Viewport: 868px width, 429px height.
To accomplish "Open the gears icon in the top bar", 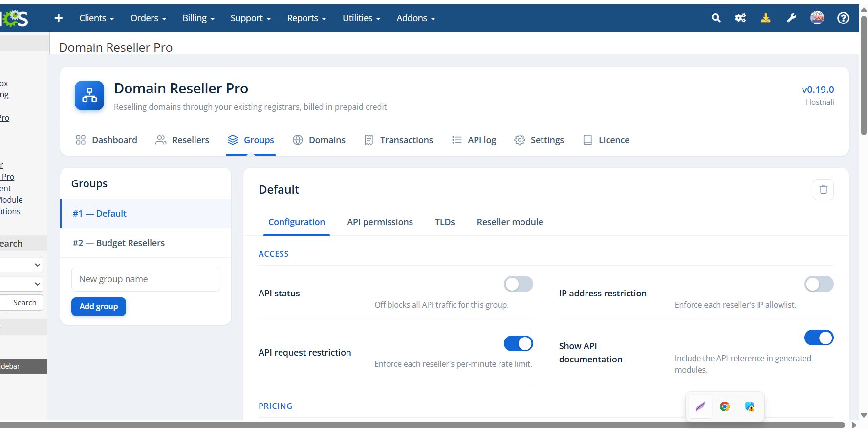I will pos(740,18).
